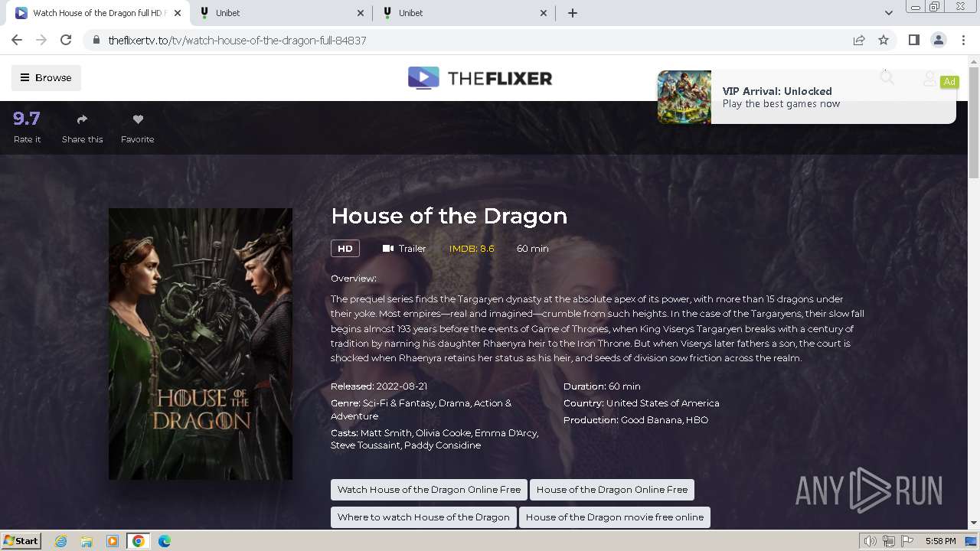The image size is (980, 551).
Task: Click the view site information lock icon
Action: (x=96, y=40)
